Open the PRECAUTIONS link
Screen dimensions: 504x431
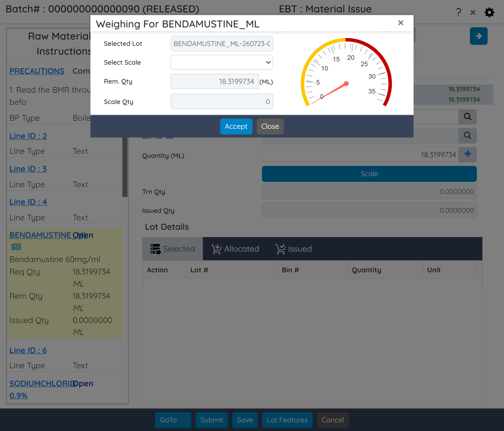pos(37,71)
